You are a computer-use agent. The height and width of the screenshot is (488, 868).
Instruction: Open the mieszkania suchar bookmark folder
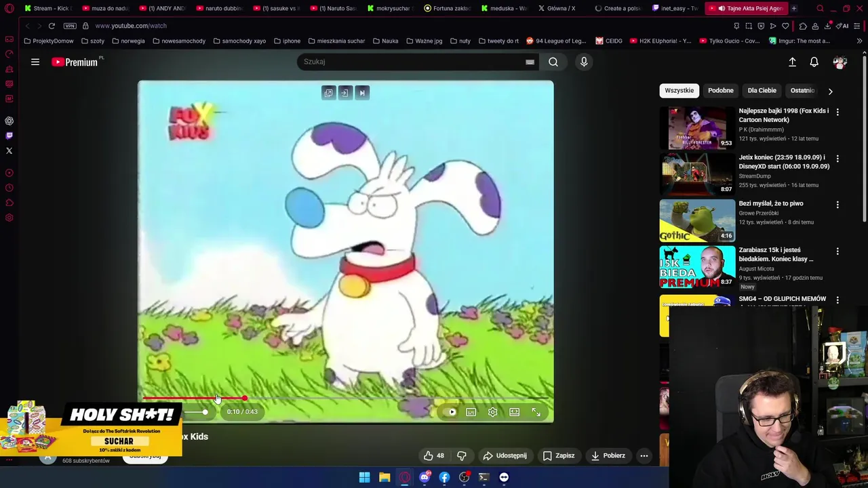[x=336, y=41]
